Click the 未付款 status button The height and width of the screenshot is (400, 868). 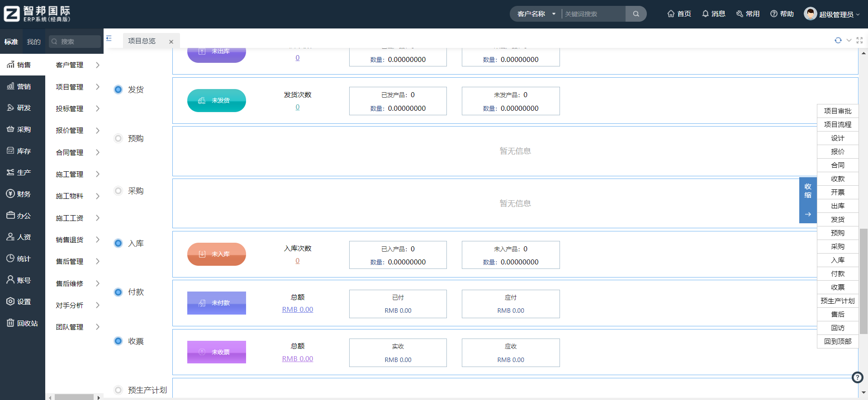(217, 303)
